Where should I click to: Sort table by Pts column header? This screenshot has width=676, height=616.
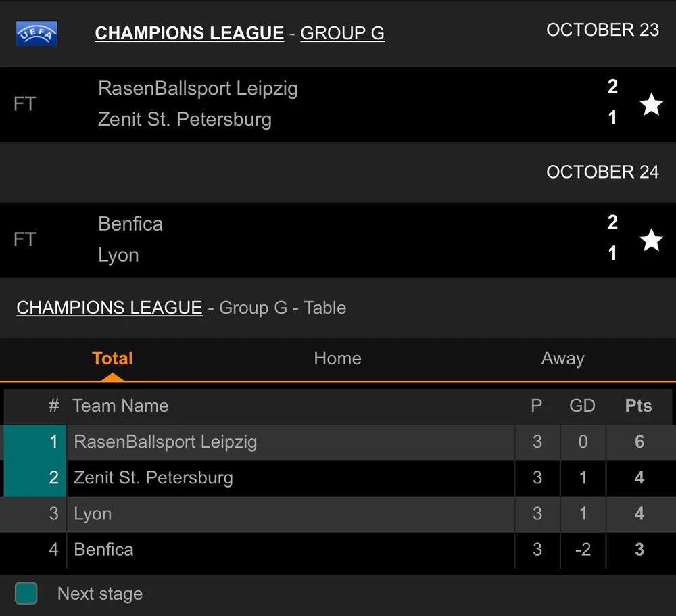638,406
